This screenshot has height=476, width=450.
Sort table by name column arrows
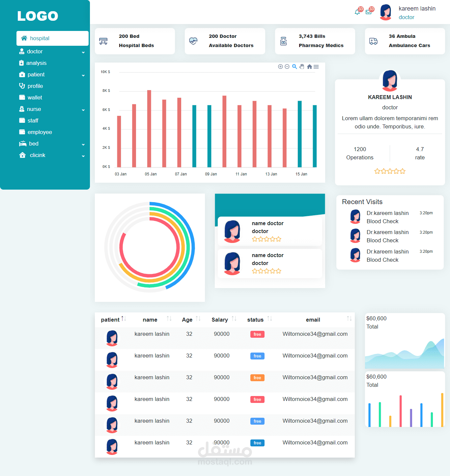(169, 318)
